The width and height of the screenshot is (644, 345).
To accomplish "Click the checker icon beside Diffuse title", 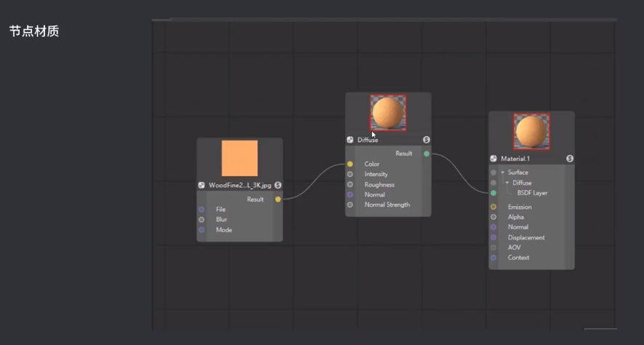I will tap(350, 140).
